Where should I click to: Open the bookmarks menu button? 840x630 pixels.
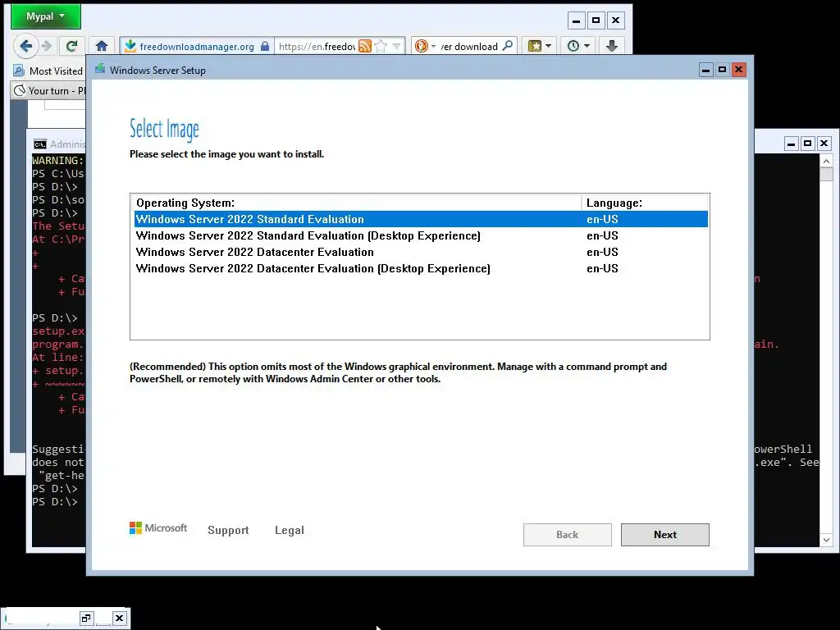535,46
